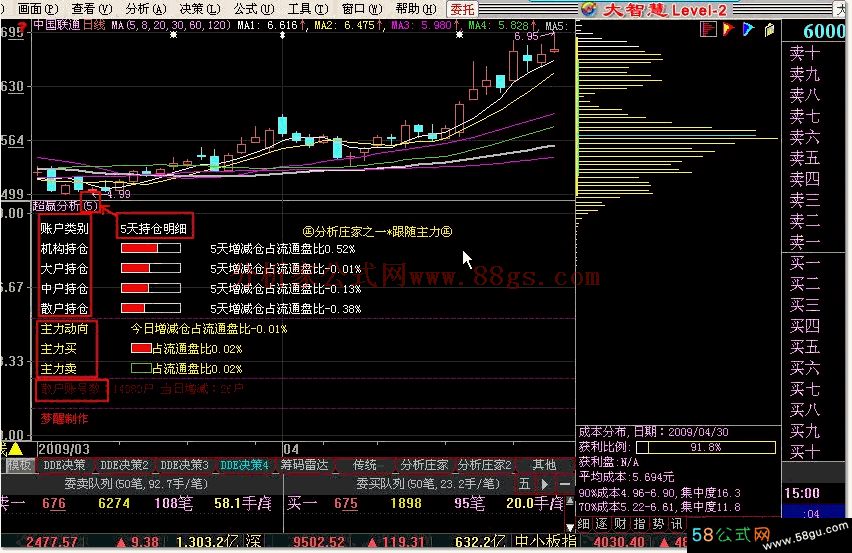Switch to the DDE决策2 tab

[124, 465]
